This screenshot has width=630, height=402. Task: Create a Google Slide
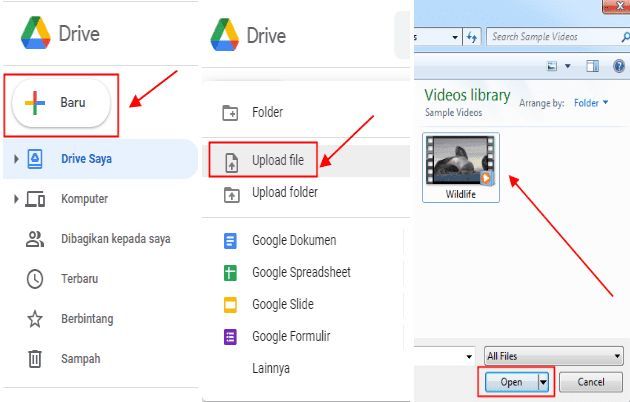point(283,304)
